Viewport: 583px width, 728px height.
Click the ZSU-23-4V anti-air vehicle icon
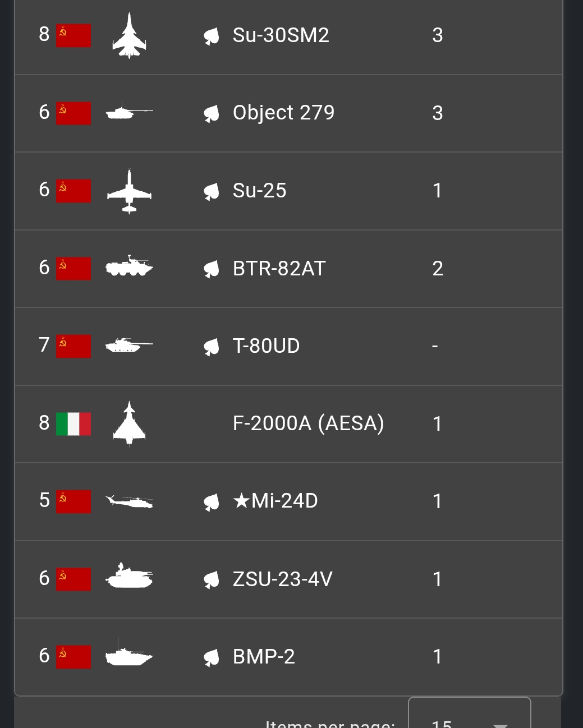click(x=129, y=577)
